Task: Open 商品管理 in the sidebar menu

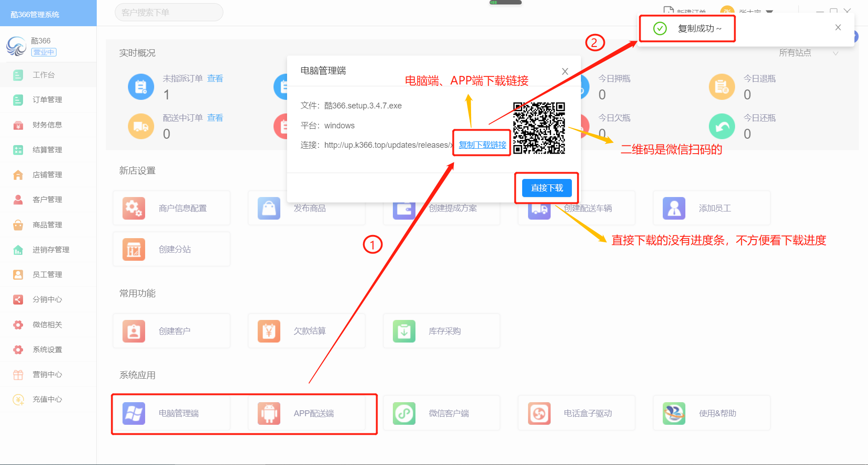Action: tap(47, 225)
